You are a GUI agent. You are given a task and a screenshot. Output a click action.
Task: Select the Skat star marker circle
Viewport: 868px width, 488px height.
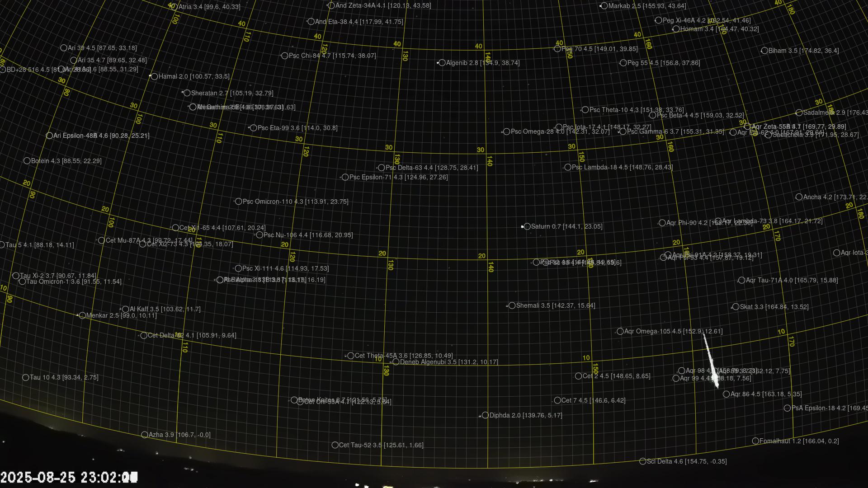(736, 307)
